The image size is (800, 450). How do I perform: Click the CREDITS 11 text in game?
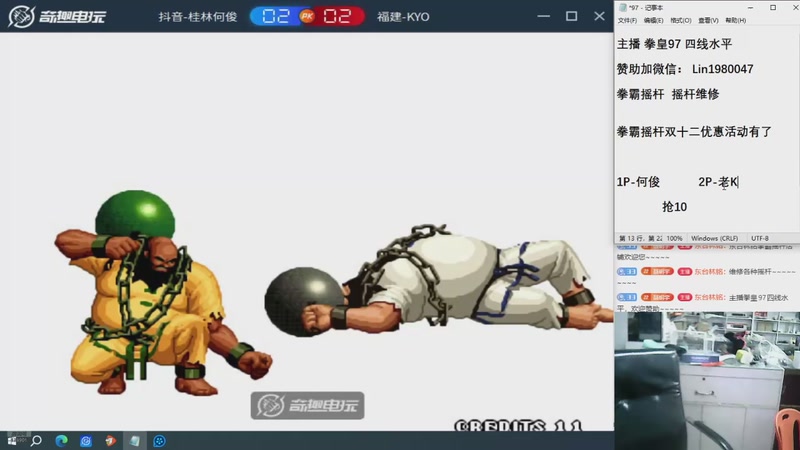pyautogui.click(x=518, y=425)
